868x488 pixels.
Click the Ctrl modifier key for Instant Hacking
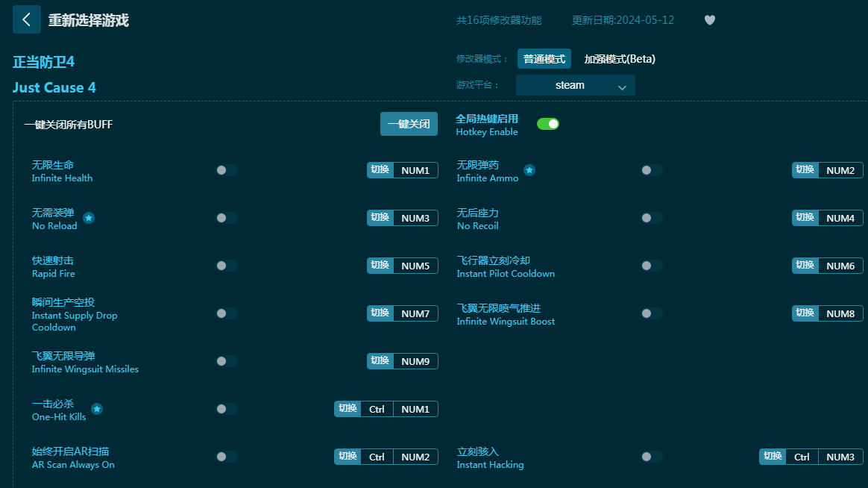[x=802, y=457]
